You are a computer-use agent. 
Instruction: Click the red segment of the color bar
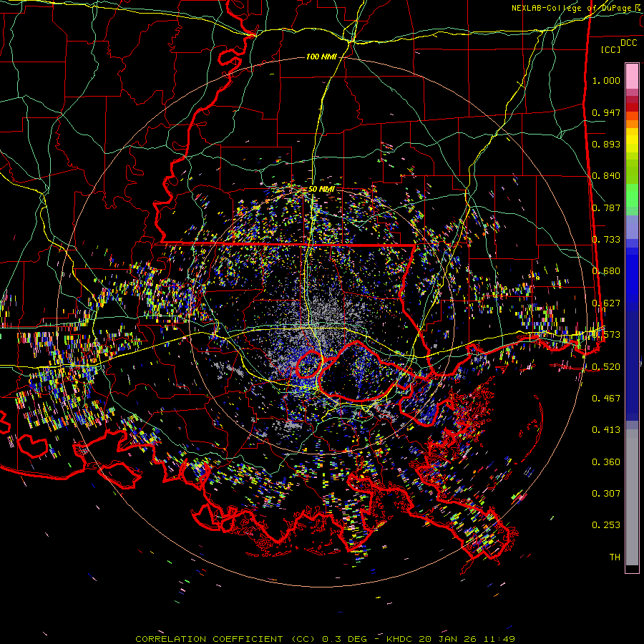pyautogui.click(x=632, y=107)
